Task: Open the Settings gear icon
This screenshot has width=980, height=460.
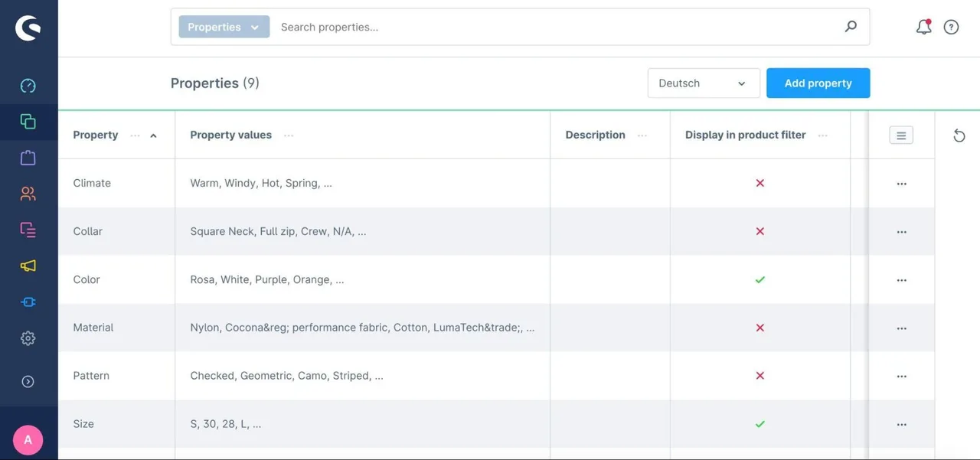Action: 28,338
